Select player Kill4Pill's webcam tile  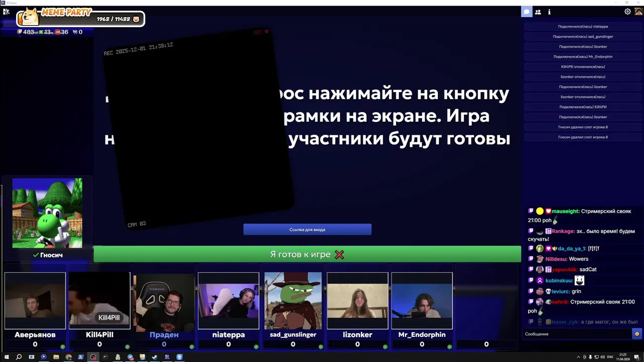(x=100, y=301)
